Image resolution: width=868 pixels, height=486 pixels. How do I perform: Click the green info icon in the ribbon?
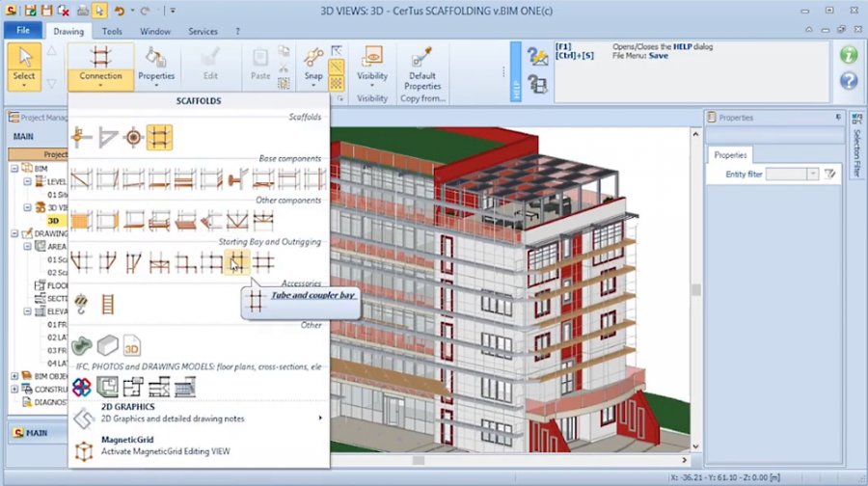point(849,55)
